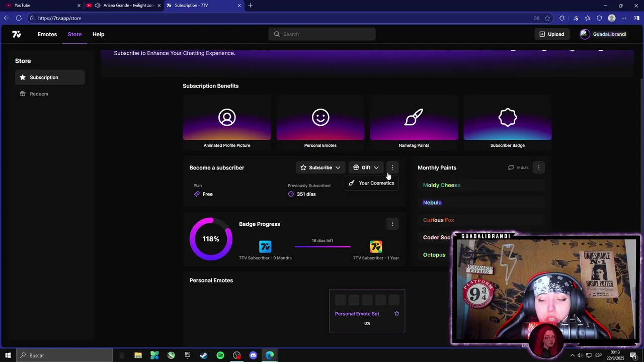The height and width of the screenshot is (362, 644).
Task: Click the 351 días previously subscribed value
Action: (306, 194)
